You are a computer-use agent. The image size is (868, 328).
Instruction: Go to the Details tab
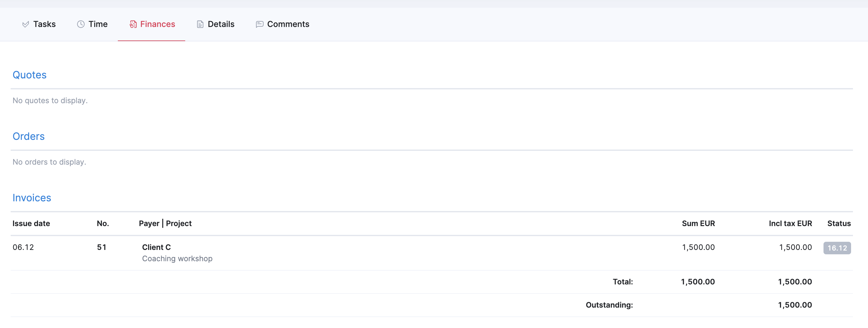[216, 24]
